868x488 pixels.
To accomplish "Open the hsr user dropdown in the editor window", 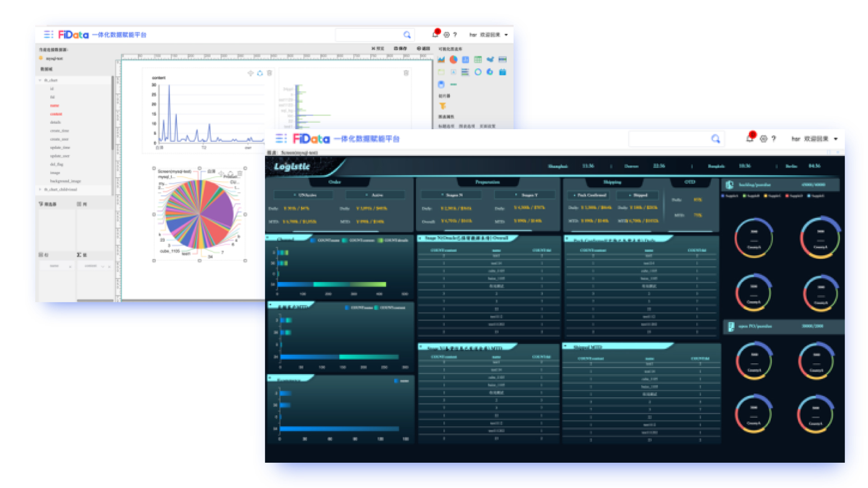I will 506,35.
